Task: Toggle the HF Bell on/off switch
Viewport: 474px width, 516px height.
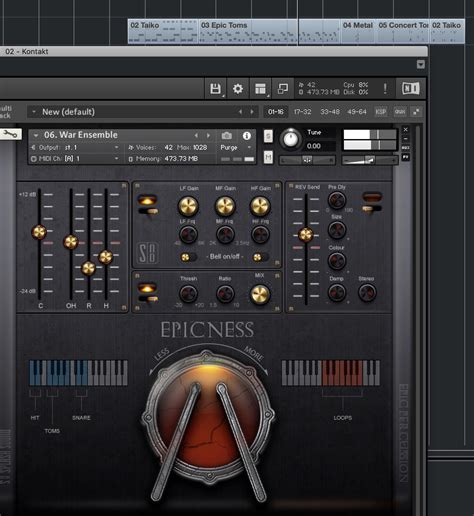Action: pyautogui.click(x=260, y=257)
